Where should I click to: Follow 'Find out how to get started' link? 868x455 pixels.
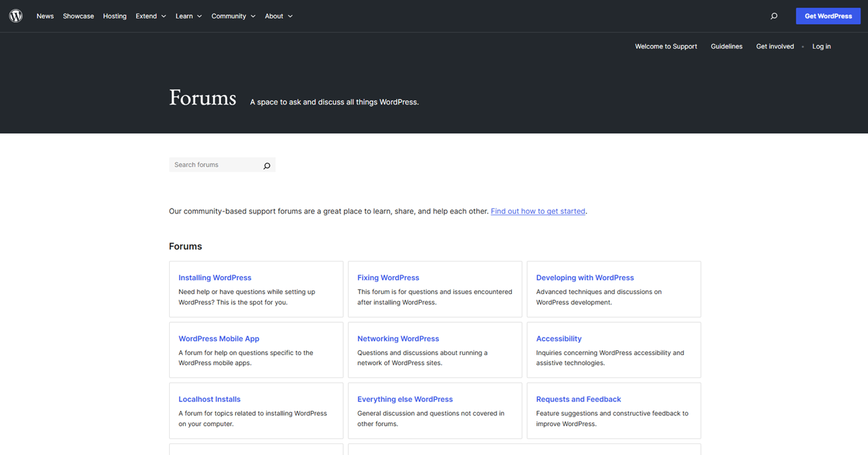(x=538, y=211)
